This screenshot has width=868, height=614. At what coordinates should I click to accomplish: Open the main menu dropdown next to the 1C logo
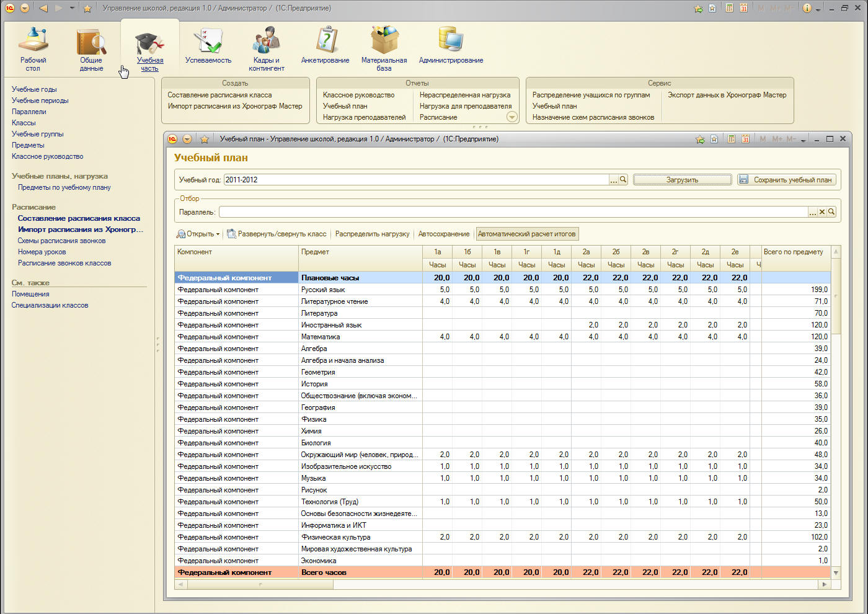pos(24,8)
